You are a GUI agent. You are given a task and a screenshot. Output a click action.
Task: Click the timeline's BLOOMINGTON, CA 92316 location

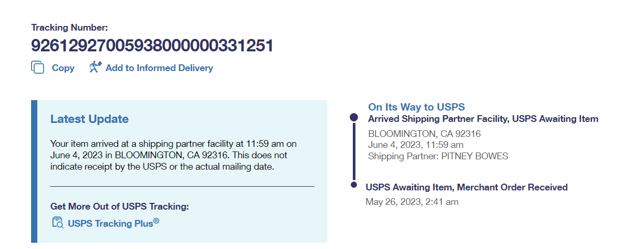tap(424, 134)
